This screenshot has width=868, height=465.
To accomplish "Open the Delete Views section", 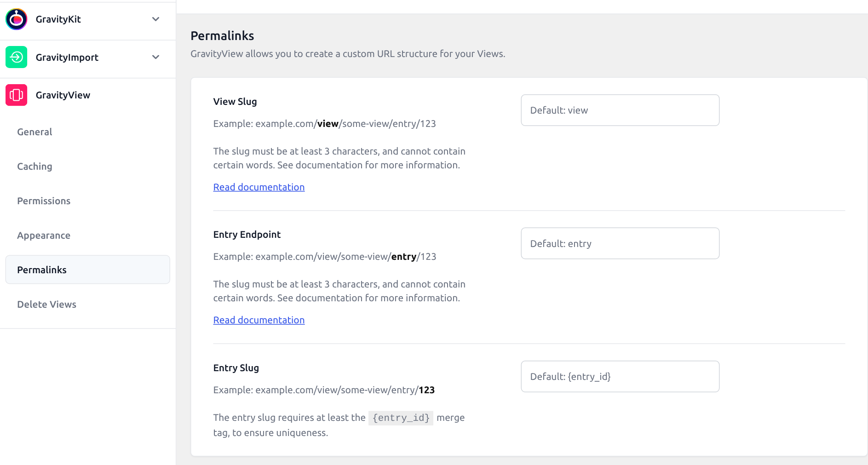I will point(46,304).
